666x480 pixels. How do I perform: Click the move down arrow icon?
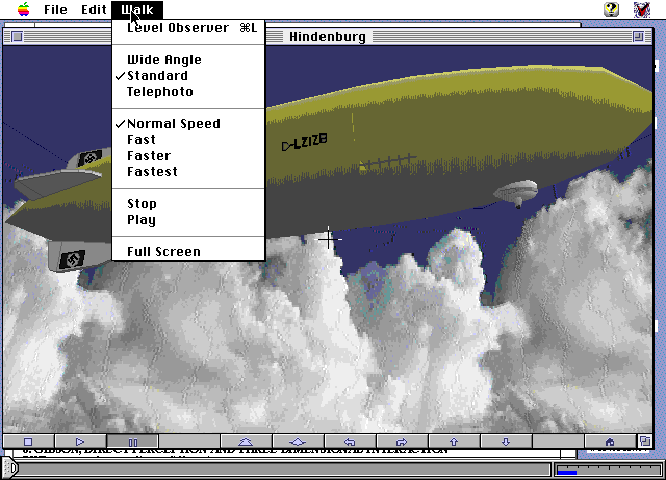point(505,441)
